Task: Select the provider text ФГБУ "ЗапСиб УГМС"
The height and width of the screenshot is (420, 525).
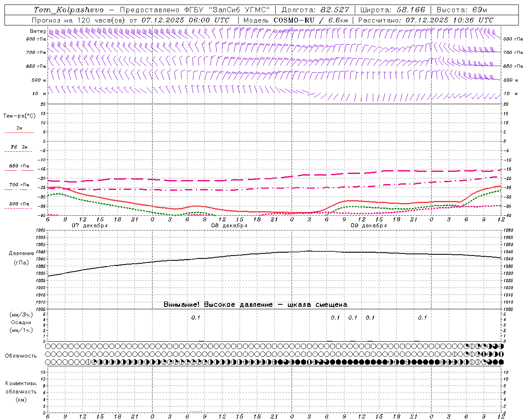Action: point(228,10)
